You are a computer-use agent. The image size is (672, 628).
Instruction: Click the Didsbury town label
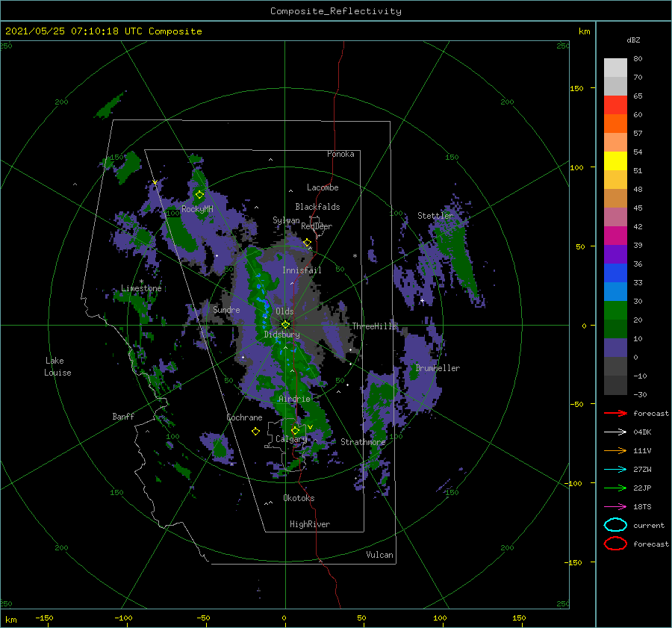281,335
